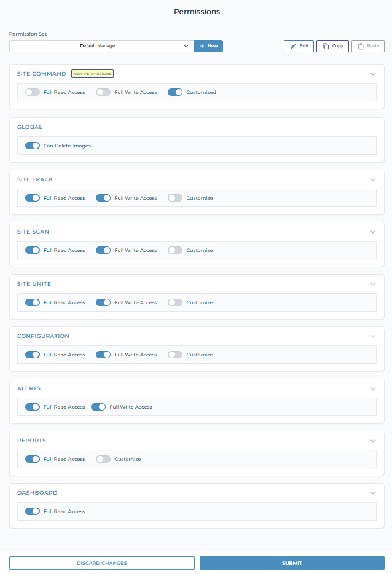Click the Copy permission set button

[332, 46]
